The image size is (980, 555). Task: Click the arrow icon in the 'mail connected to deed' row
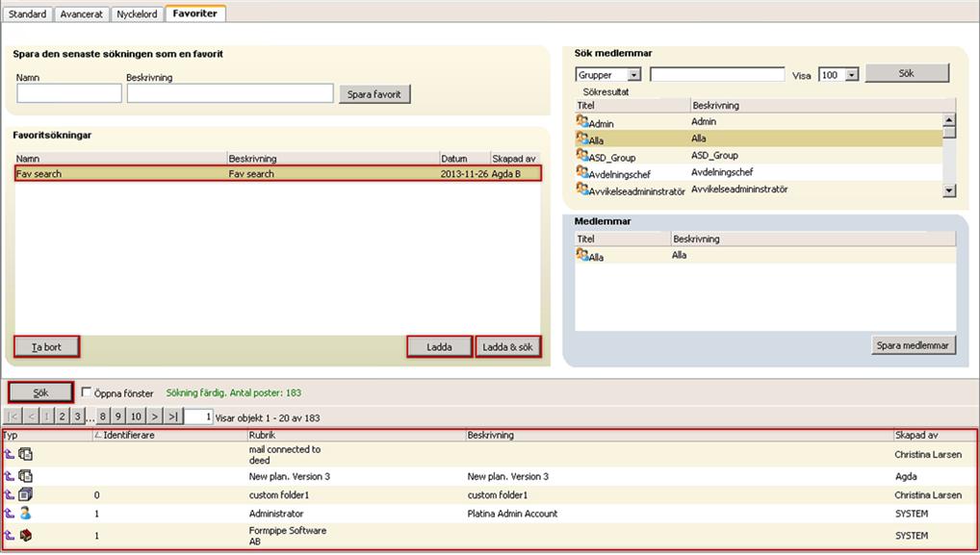click(10, 455)
